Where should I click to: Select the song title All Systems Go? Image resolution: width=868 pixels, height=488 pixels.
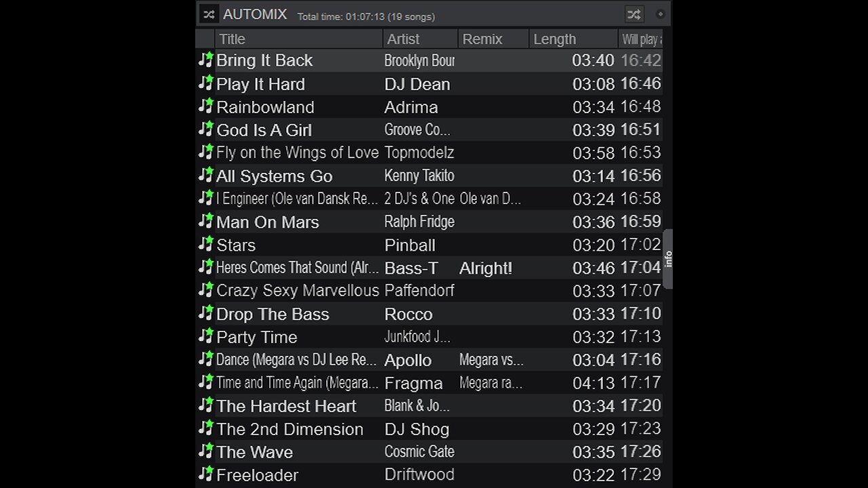click(275, 176)
